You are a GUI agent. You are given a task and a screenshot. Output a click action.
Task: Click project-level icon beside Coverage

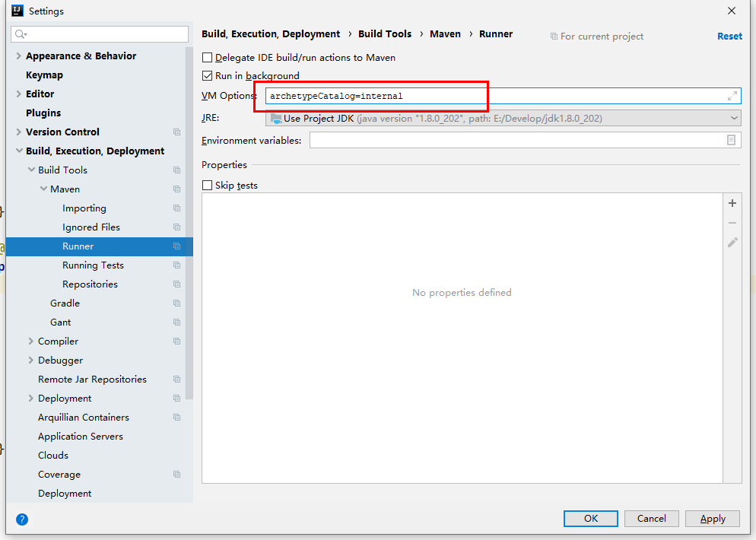pyautogui.click(x=177, y=475)
